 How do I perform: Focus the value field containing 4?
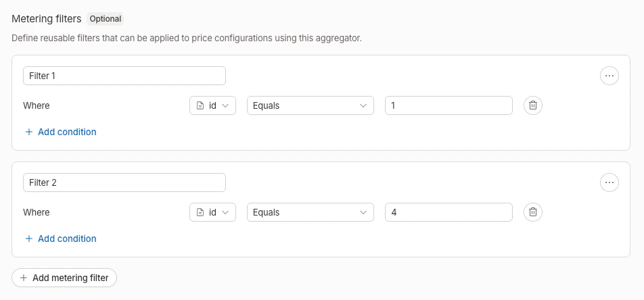click(448, 212)
